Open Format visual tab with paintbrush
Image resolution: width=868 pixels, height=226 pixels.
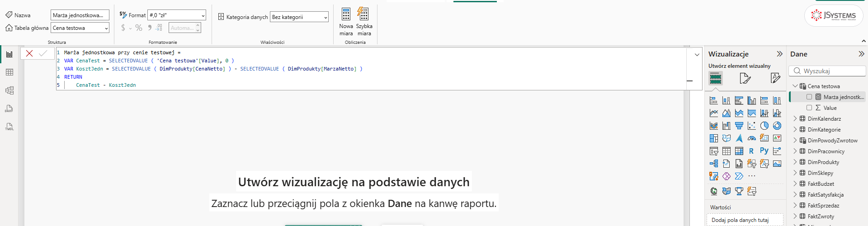click(x=745, y=78)
